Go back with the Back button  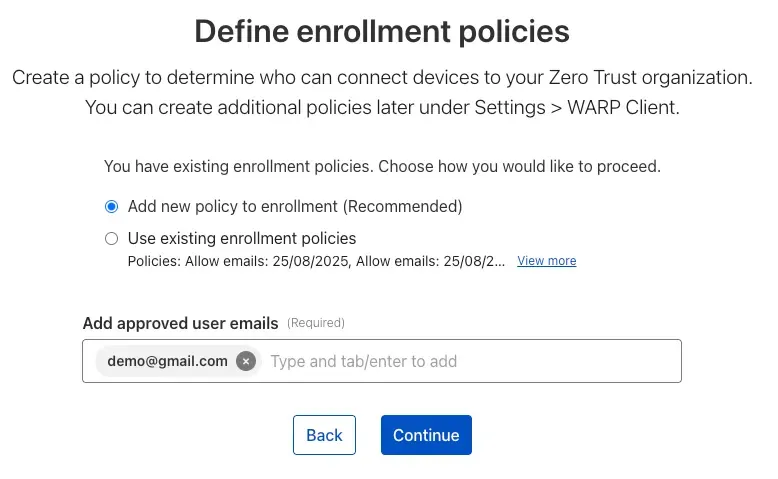click(x=324, y=435)
